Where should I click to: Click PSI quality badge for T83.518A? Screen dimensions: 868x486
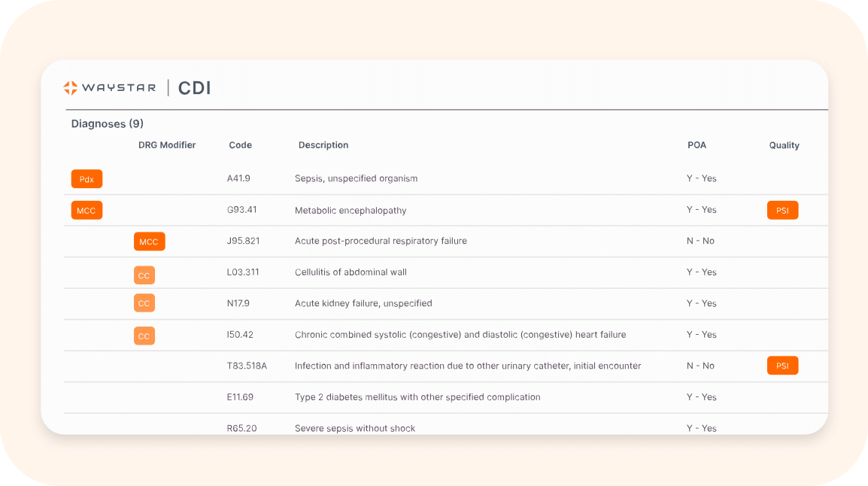pyautogui.click(x=782, y=366)
